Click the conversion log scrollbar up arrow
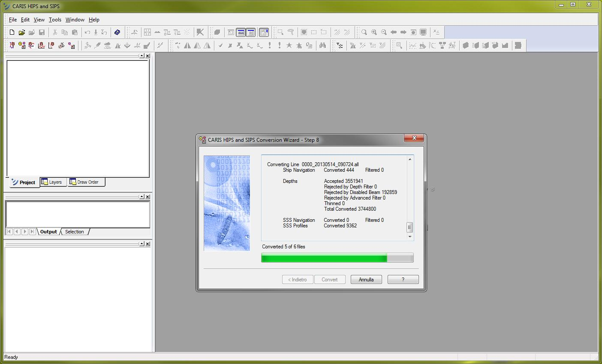The height and width of the screenshot is (364, 602). [410, 159]
